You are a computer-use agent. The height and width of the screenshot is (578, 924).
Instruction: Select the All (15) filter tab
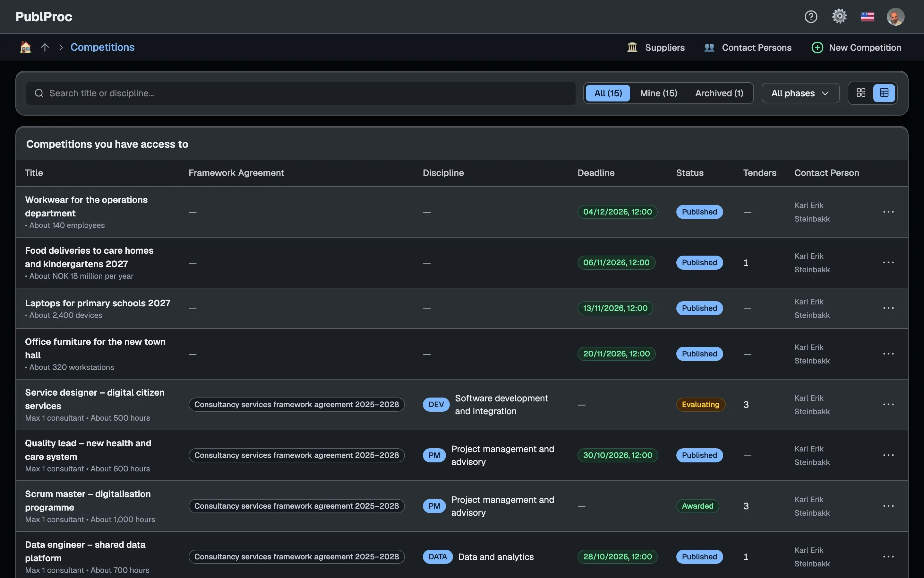pos(608,93)
